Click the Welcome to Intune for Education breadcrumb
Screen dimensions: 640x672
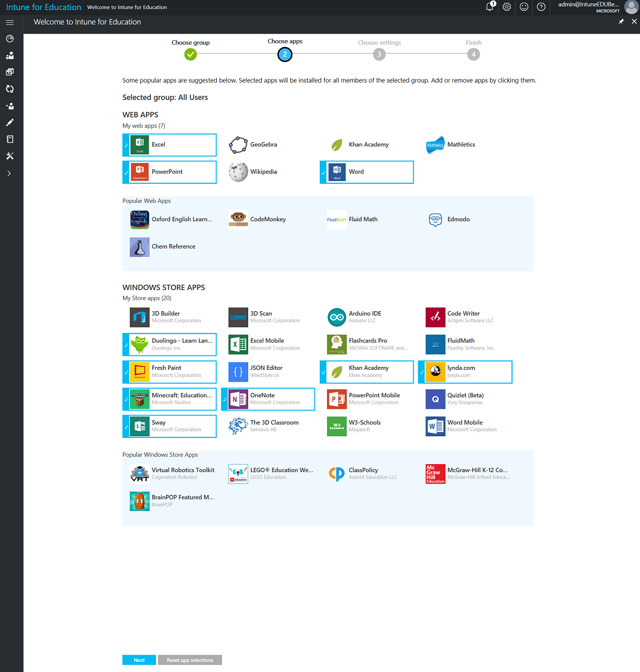[127, 7]
